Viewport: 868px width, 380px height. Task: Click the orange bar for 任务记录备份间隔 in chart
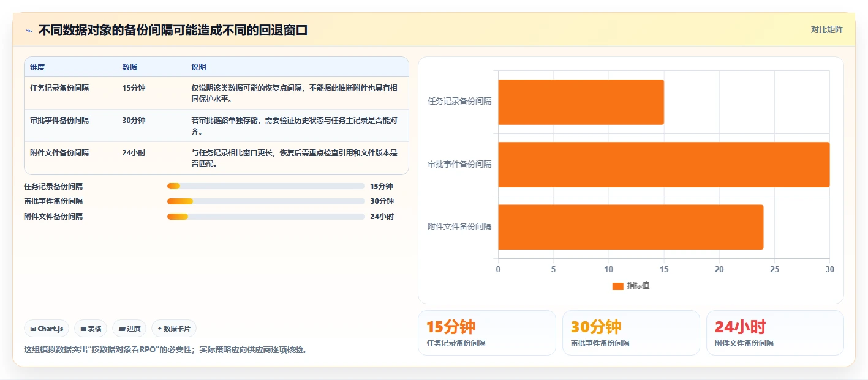(x=581, y=102)
